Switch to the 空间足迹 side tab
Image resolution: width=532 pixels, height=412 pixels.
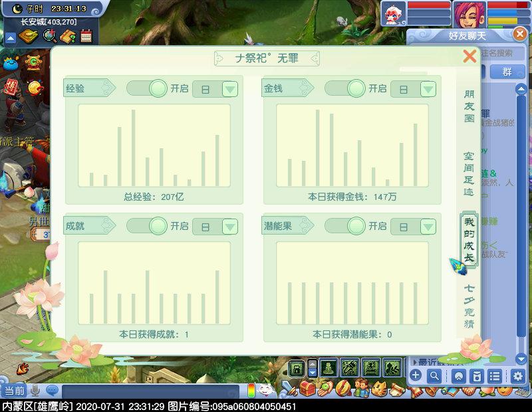coord(469,174)
